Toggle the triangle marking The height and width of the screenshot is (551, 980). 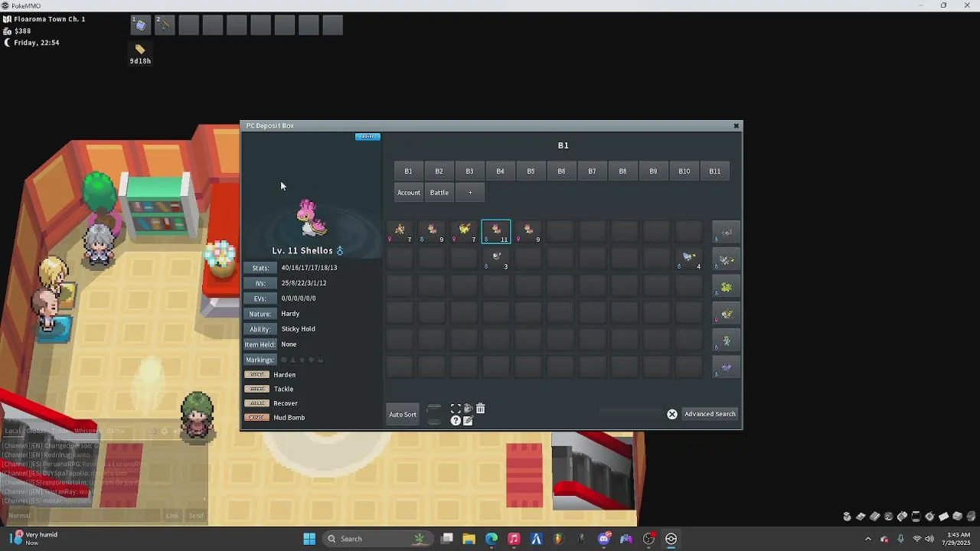point(292,360)
